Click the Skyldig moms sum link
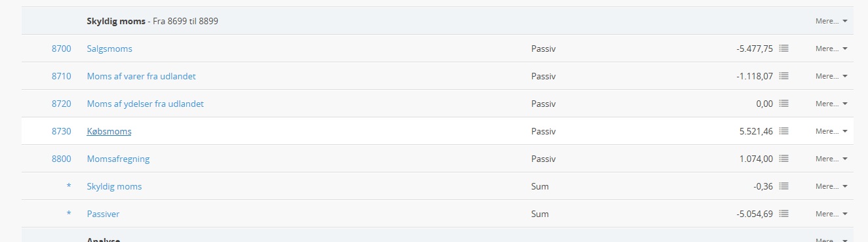 (x=114, y=186)
